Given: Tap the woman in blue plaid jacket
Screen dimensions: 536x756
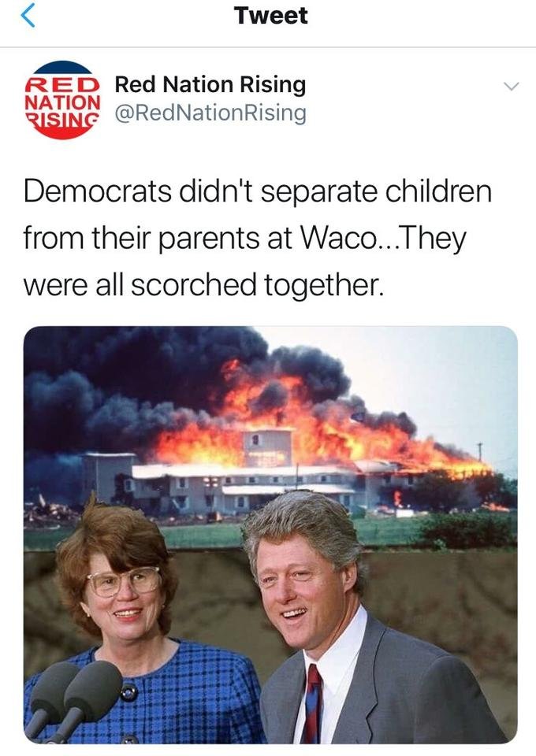Looking at the screenshot, I should [x=140, y=627].
